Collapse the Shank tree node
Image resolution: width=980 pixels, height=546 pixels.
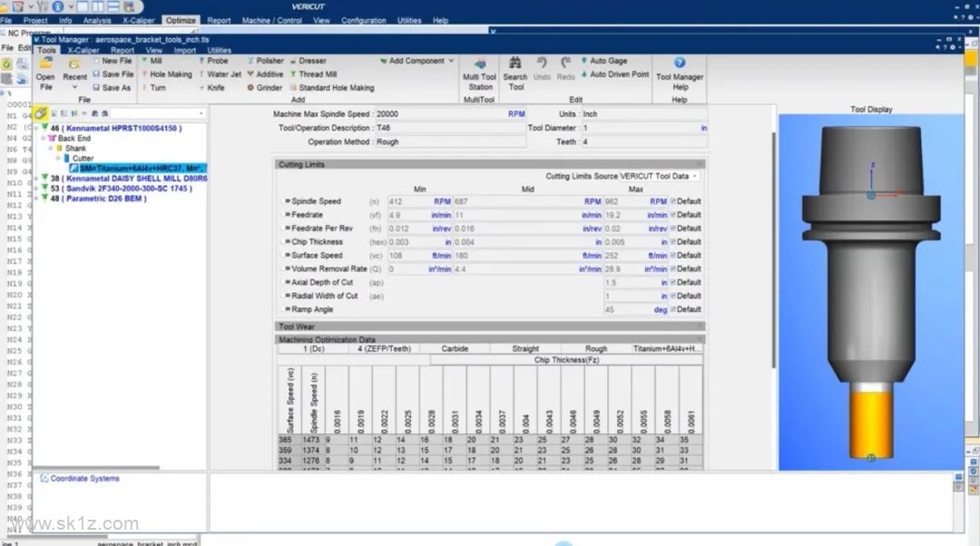[51, 148]
